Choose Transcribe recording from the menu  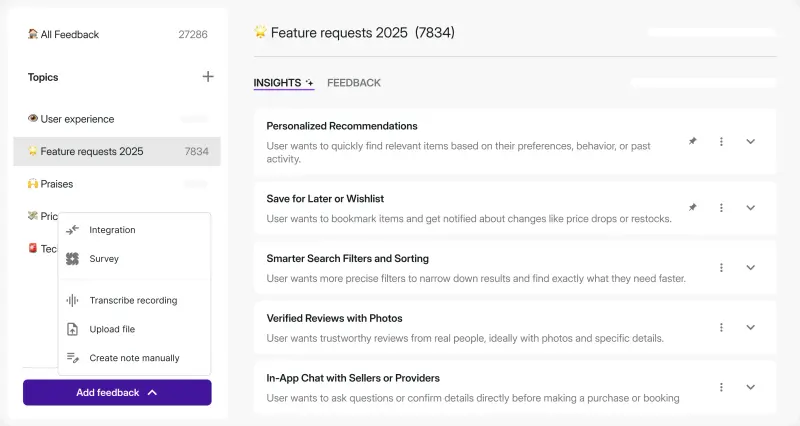(134, 300)
